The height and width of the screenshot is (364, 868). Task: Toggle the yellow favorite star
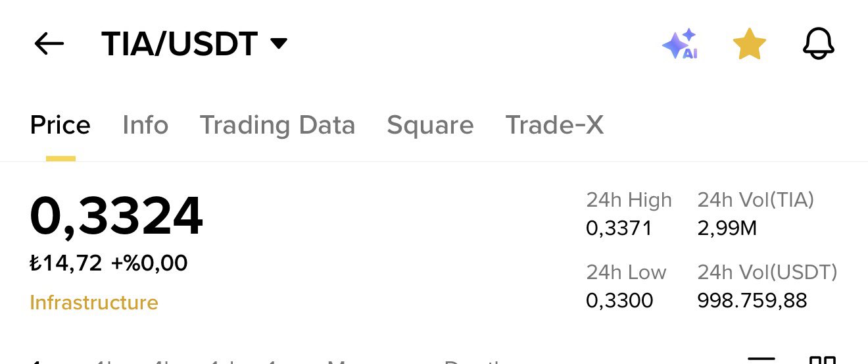[x=749, y=45]
